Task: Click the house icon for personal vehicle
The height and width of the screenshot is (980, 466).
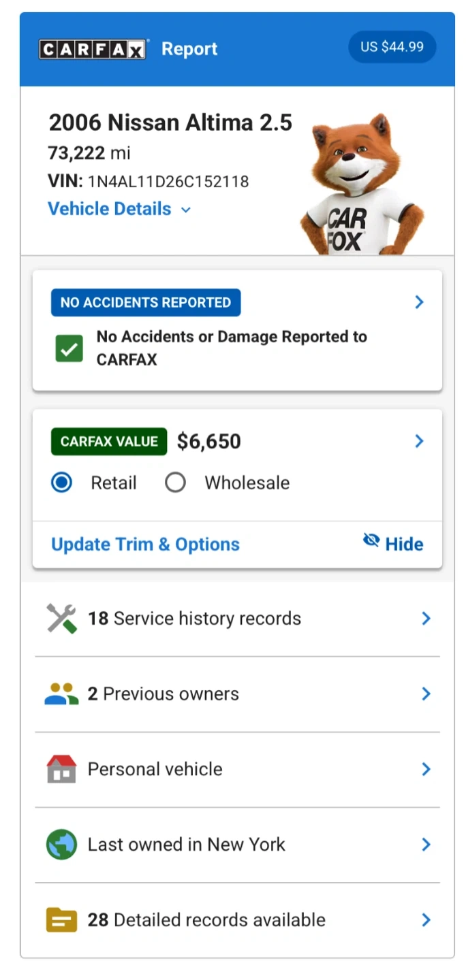Action: (x=61, y=769)
